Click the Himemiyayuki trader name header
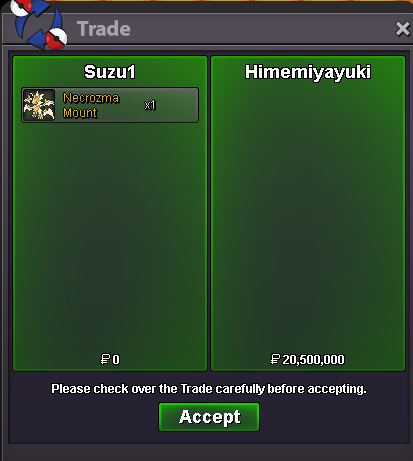The height and width of the screenshot is (461, 413). pos(308,72)
